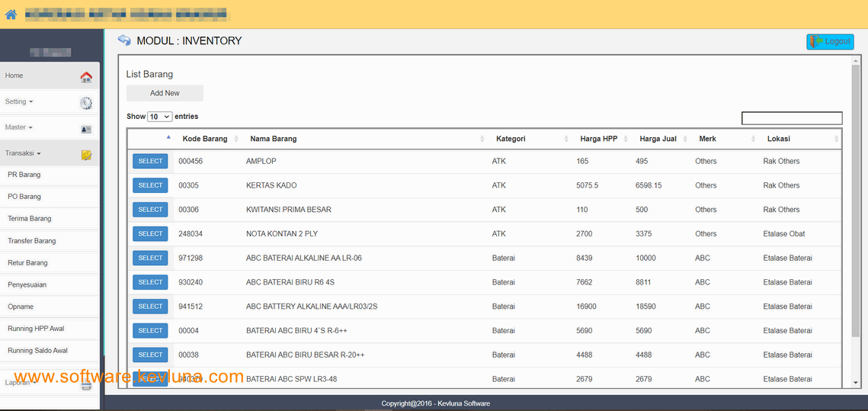Click the printer icon next to Laporan
Viewport: 868px width, 411px height.
pyautogui.click(x=86, y=386)
